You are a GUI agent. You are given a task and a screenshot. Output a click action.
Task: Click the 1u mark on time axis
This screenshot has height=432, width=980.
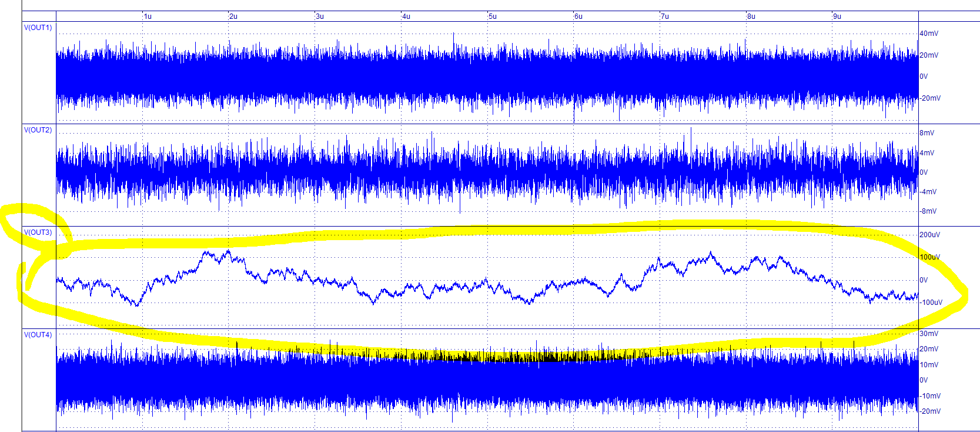148,16
